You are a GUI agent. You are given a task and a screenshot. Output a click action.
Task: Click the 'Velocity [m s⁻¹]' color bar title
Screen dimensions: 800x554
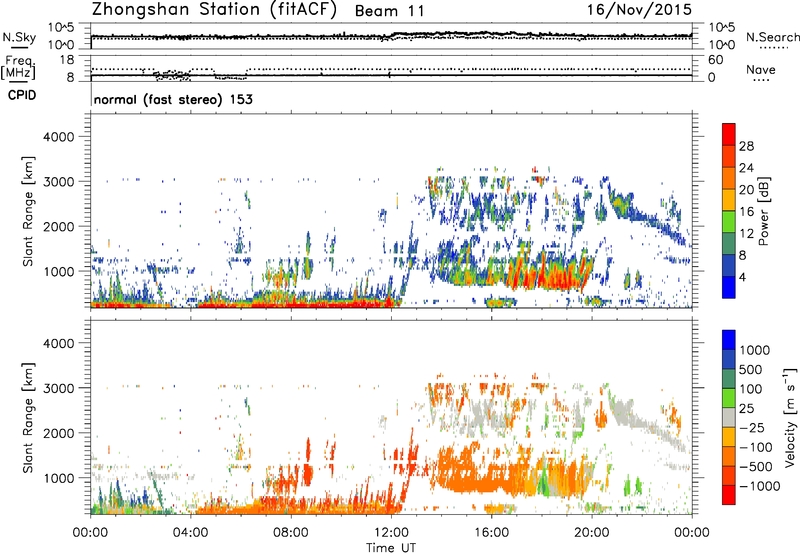coord(790,417)
